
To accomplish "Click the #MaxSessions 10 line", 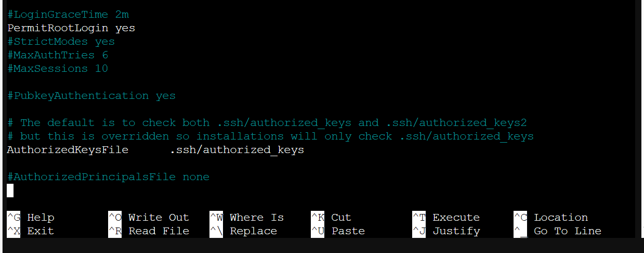I will point(58,69).
